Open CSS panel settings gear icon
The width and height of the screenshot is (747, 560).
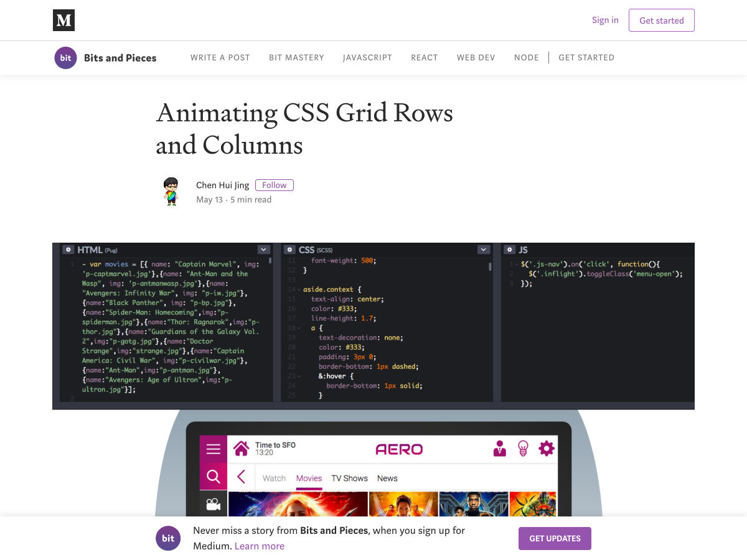point(290,250)
